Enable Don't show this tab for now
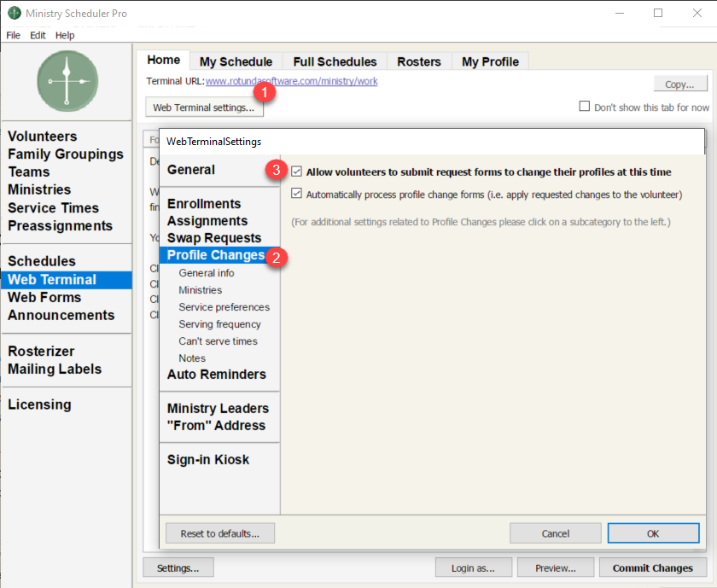Screen dimensions: 717x588 tap(585, 107)
